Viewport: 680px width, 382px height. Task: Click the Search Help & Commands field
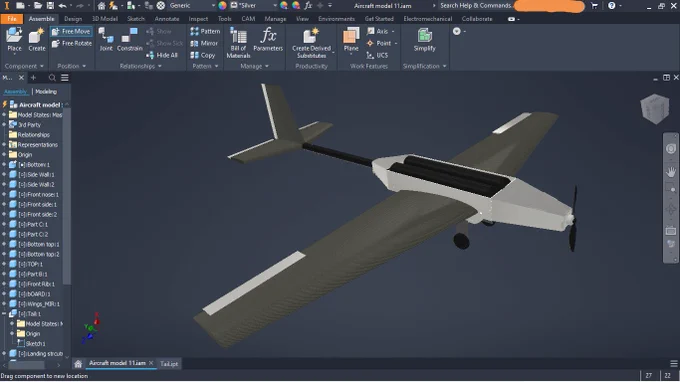click(x=476, y=6)
